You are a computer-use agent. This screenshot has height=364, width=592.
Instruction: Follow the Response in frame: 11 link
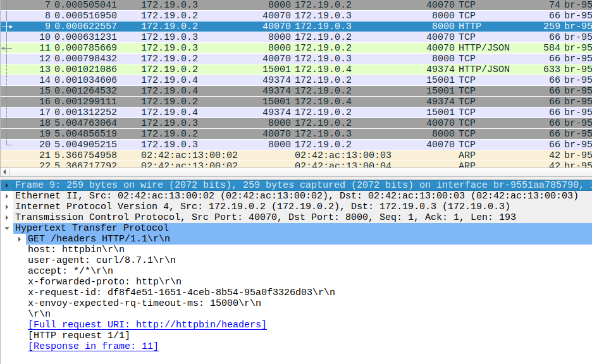coord(93,346)
